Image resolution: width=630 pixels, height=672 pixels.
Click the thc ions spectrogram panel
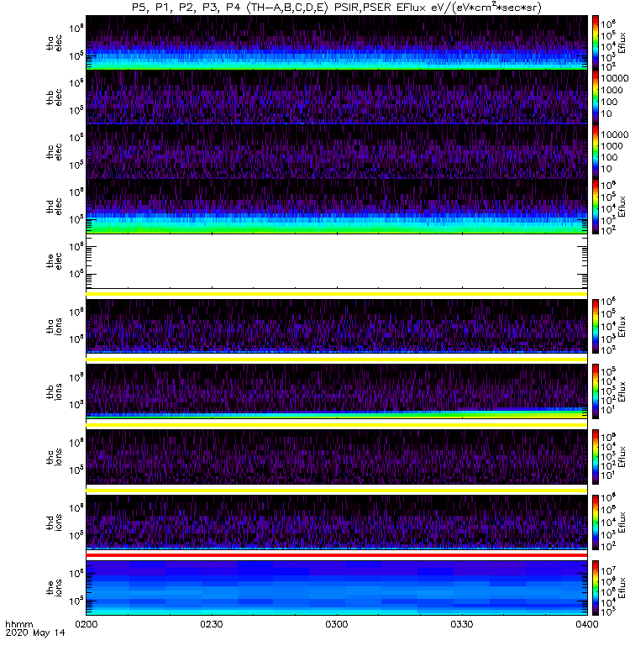337,457
